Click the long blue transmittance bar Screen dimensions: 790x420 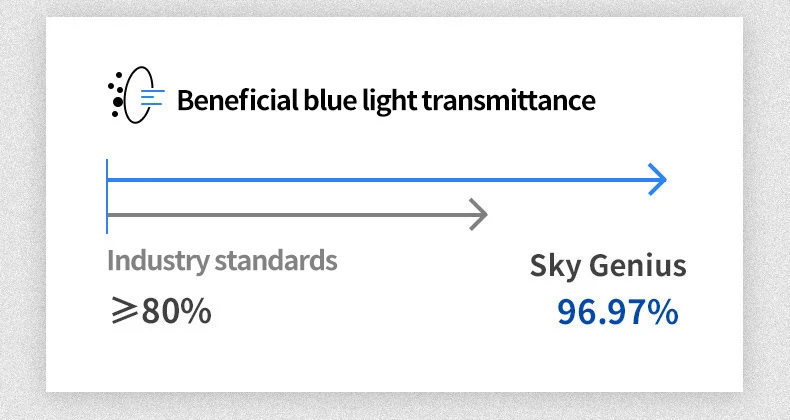(380, 180)
